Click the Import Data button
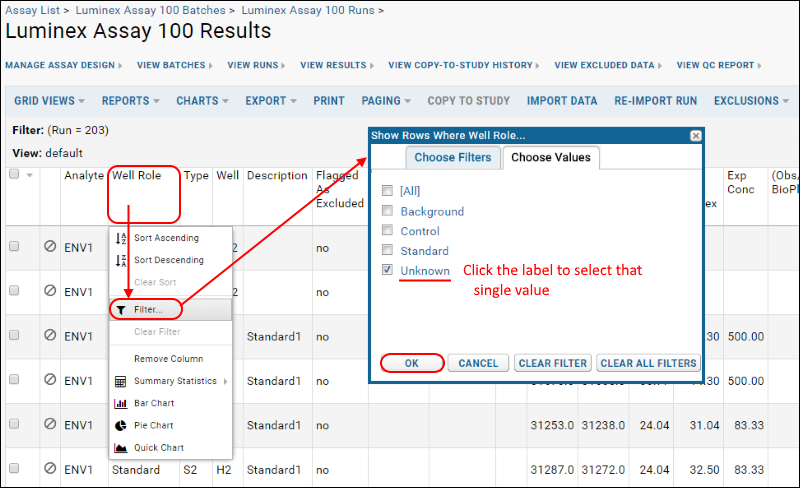This screenshot has height=488, width=800. [562, 101]
